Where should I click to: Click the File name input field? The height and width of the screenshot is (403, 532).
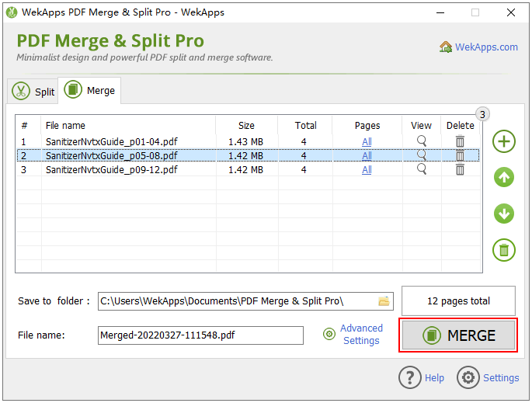[200, 335]
